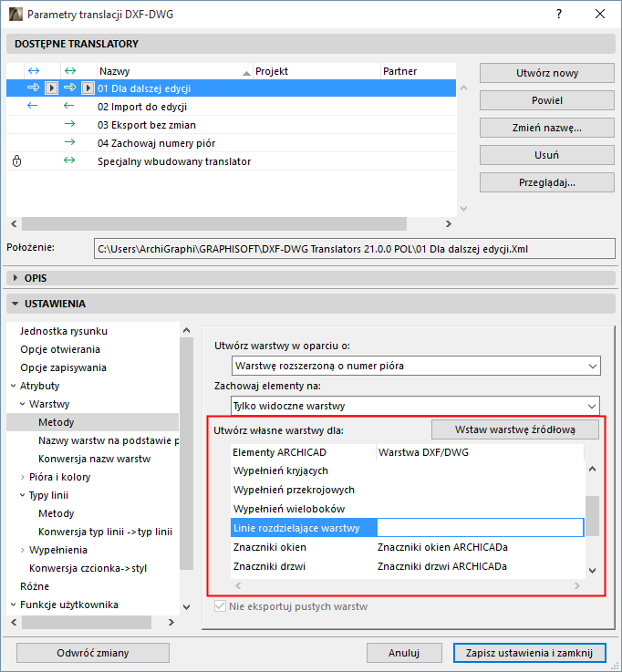Select 'Wypełnień wieloboków' row
The image size is (622, 672).
pos(408,509)
